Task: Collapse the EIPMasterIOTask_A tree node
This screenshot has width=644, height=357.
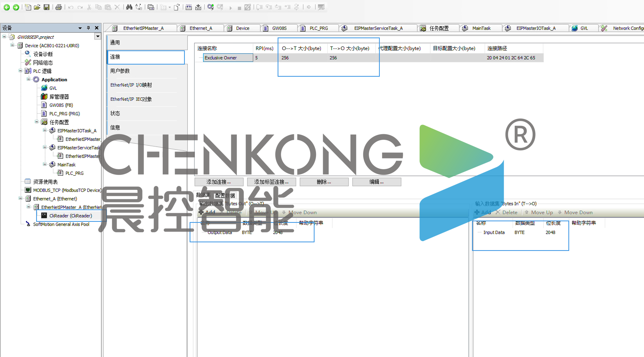Action: [45, 130]
